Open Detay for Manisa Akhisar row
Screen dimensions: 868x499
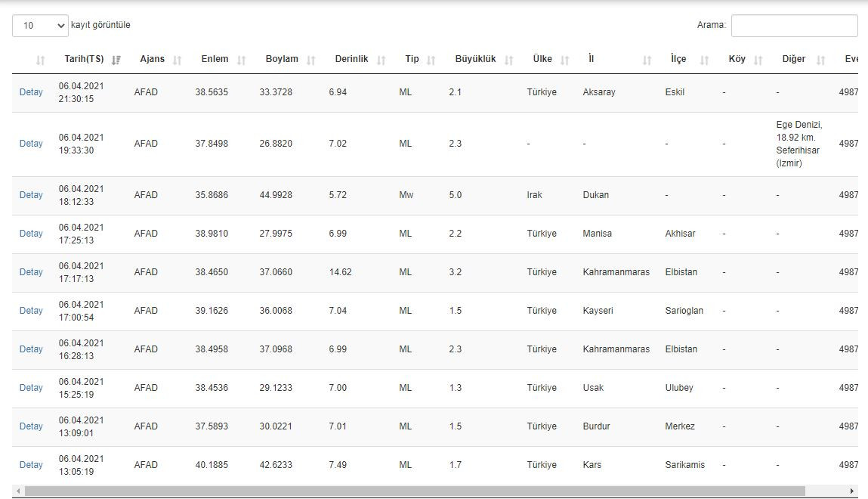tap(31, 234)
